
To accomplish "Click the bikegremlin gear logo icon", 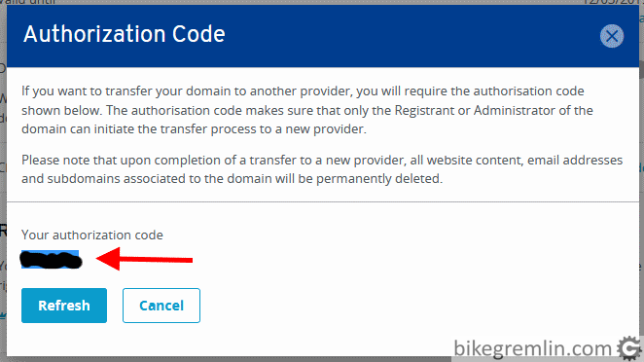I will 628,348.
